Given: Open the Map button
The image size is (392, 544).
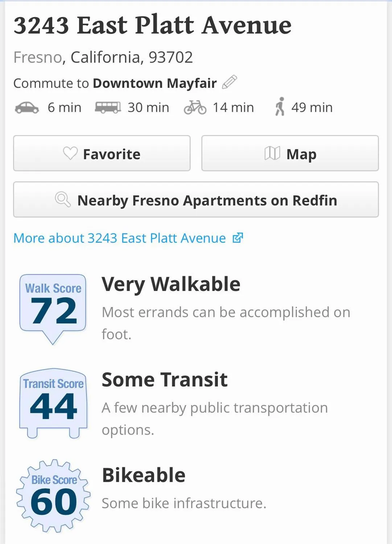Looking at the screenshot, I should 290,153.
